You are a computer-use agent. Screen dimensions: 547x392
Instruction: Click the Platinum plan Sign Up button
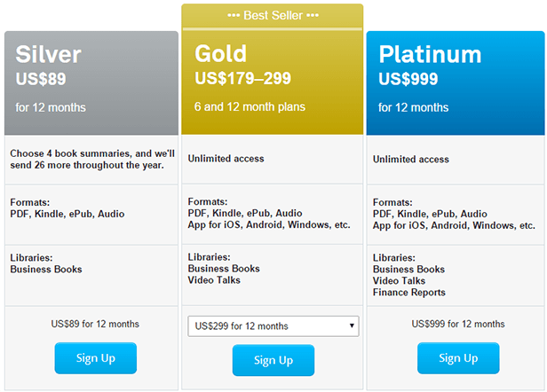pos(458,358)
